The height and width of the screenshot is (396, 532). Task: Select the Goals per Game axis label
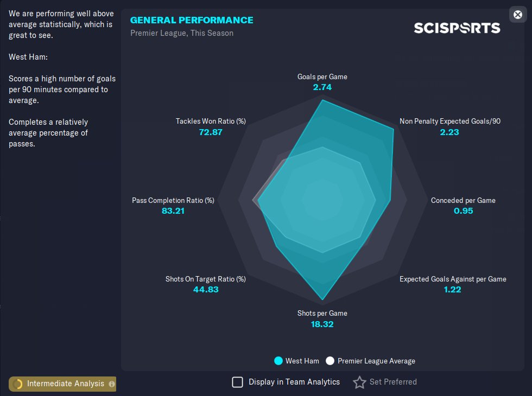322,76
